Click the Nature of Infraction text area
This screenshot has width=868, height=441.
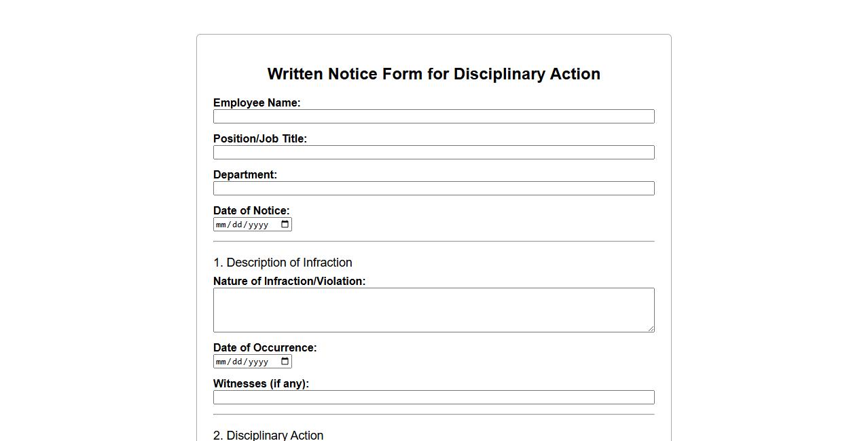(434, 309)
